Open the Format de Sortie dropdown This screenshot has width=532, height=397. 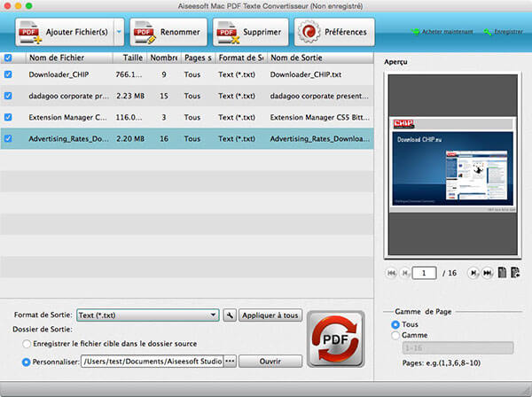pyautogui.click(x=147, y=315)
